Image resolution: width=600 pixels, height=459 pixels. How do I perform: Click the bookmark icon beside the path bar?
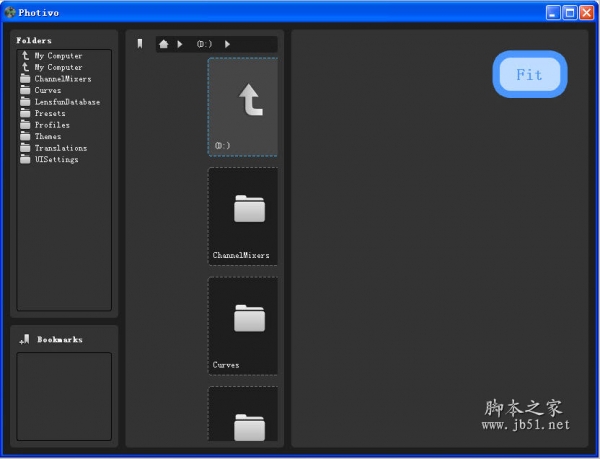point(140,44)
